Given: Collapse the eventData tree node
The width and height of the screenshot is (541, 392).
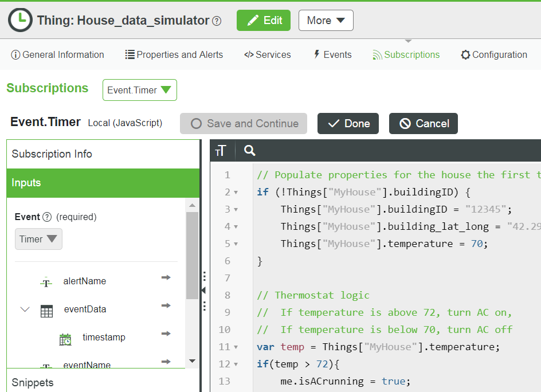Looking at the screenshot, I should [25, 309].
